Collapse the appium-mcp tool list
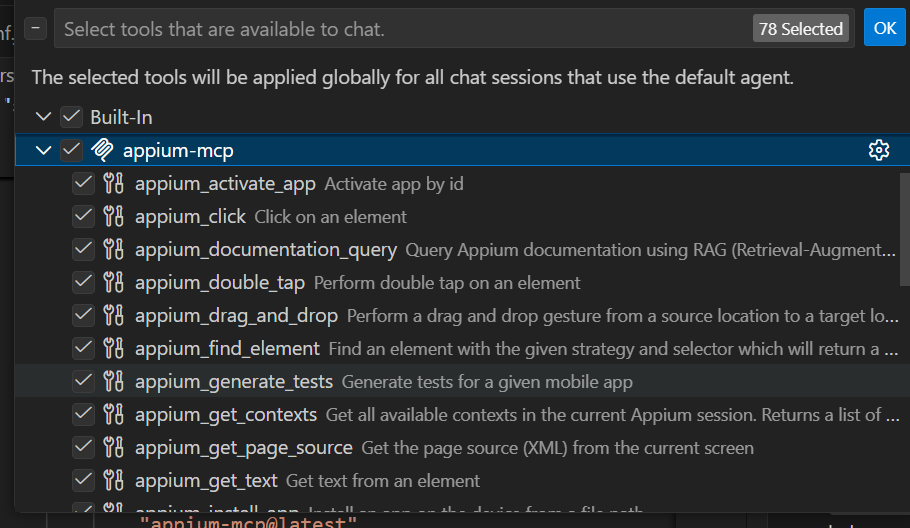 pyautogui.click(x=43, y=150)
